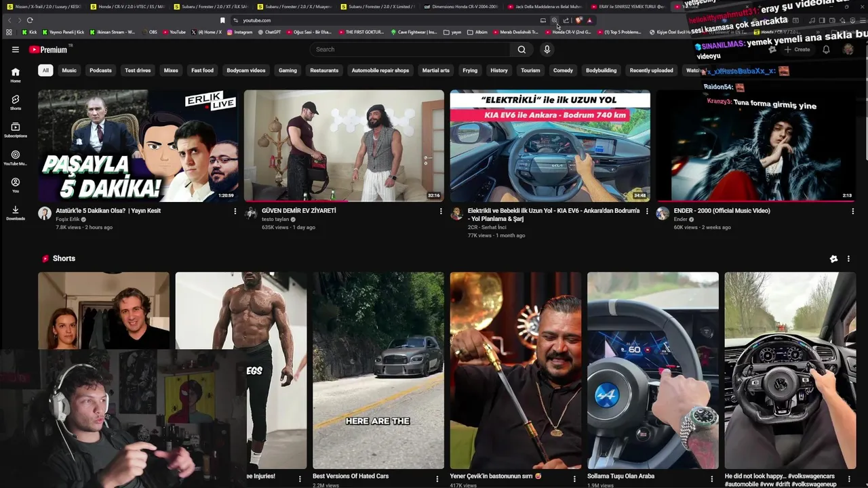Image resolution: width=868 pixels, height=488 pixels.
Task: Play the Yener Çevik'in bastonunun sırrı short
Action: coord(515,371)
